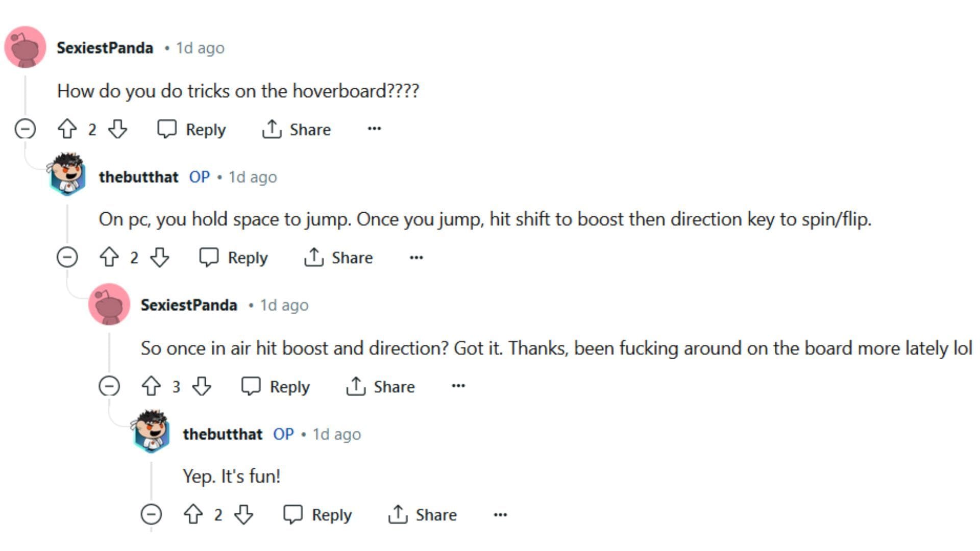Downvote the 'On pc, hold space' comment

pos(160,257)
